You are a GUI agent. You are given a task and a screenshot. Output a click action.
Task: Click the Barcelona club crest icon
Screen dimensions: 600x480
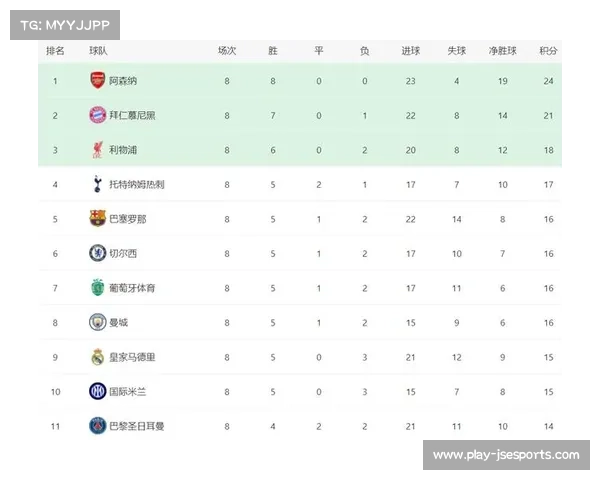[97, 218]
